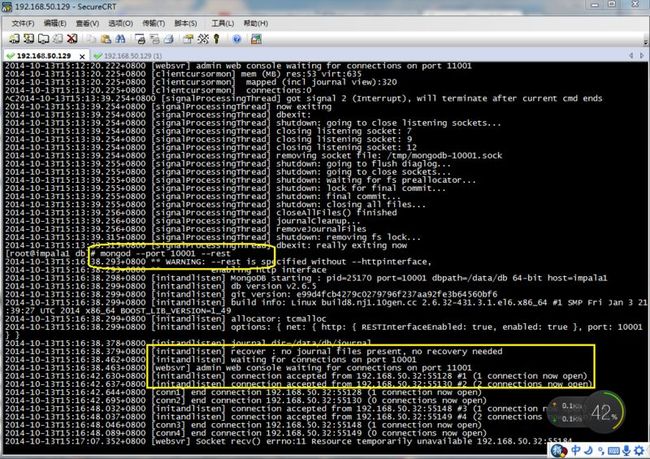Click the Sogou input method logo
This screenshot has width=650, height=459.
click(x=560, y=450)
